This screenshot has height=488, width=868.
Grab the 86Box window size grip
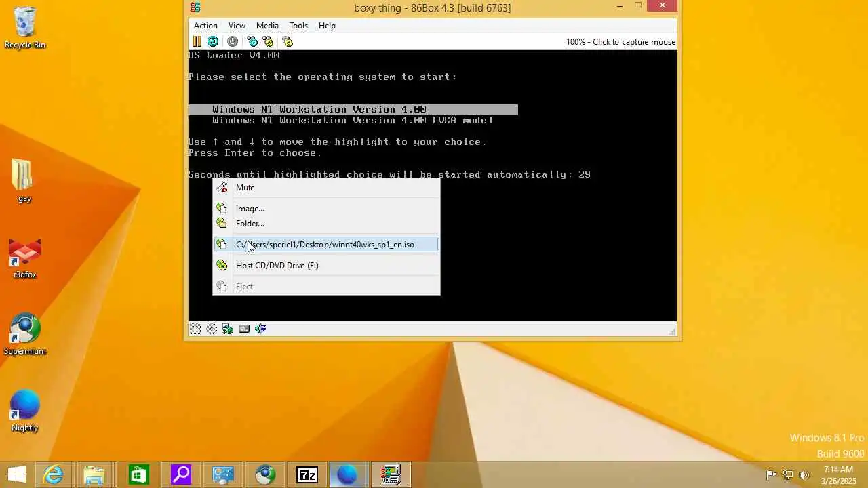pos(672,331)
